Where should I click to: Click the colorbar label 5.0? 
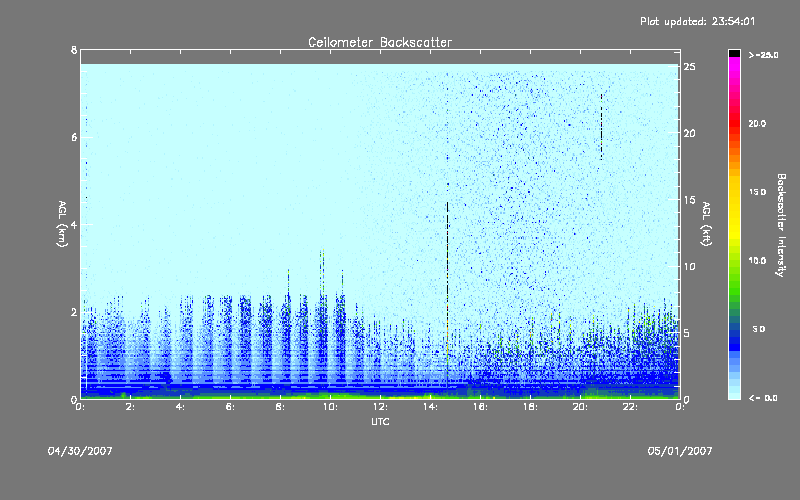point(759,329)
